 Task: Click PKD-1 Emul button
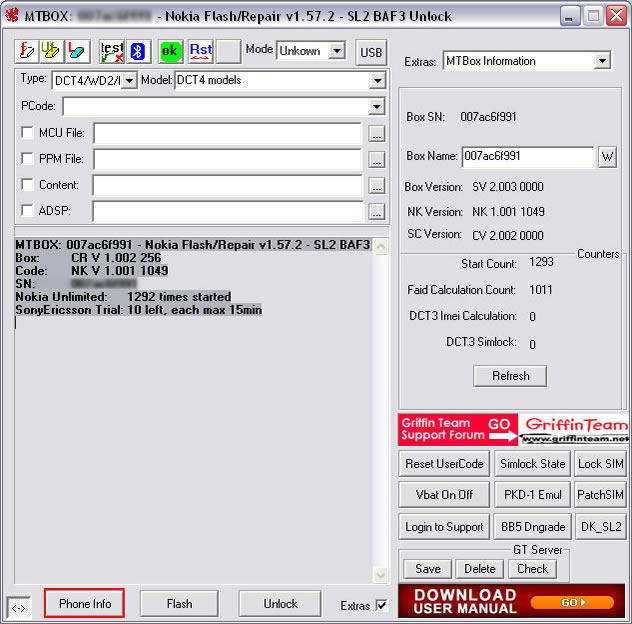coord(532,495)
